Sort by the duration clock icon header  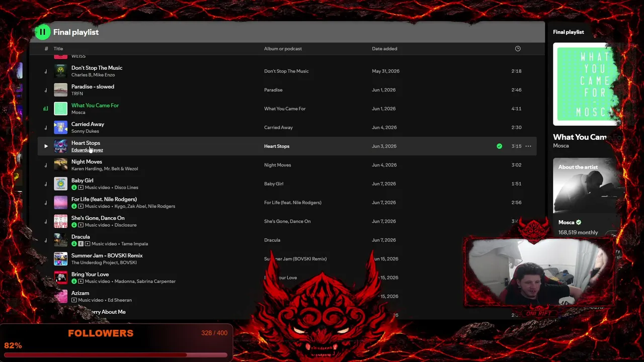click(x=518, y=49)
